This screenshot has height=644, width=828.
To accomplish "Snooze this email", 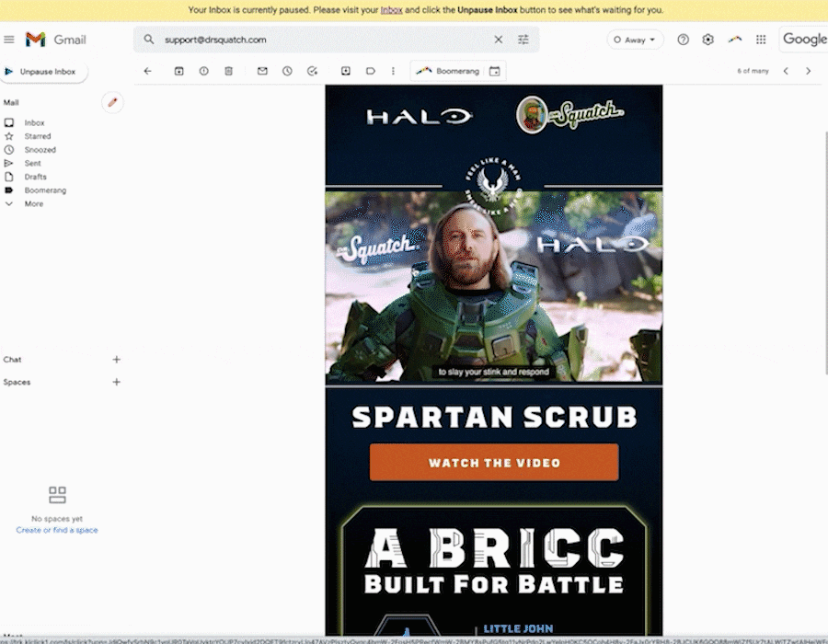I will click(x=287, y=71).
